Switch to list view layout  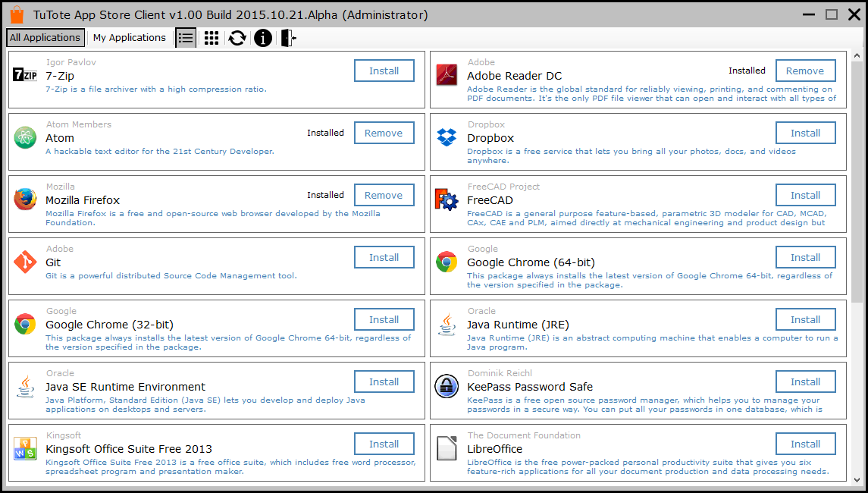[186, 38]
